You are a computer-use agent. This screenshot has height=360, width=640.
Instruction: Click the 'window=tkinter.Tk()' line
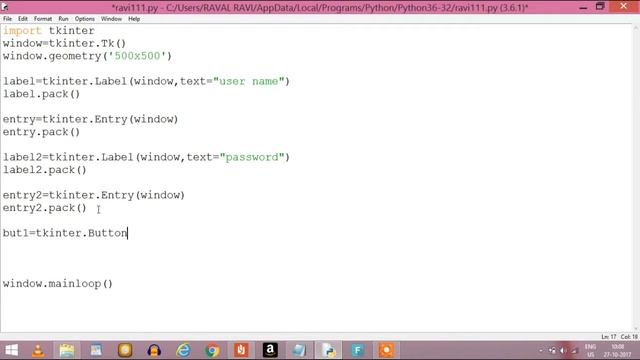(64, 43)
